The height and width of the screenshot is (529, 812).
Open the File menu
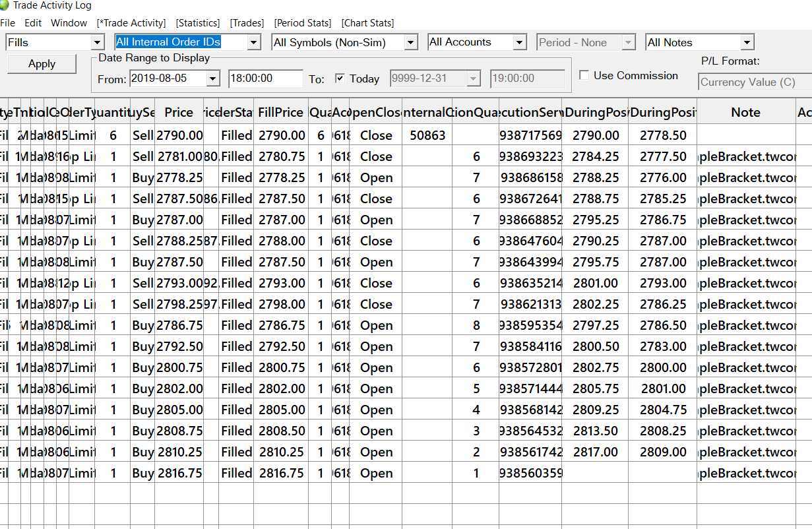click(x=7, y=23)
